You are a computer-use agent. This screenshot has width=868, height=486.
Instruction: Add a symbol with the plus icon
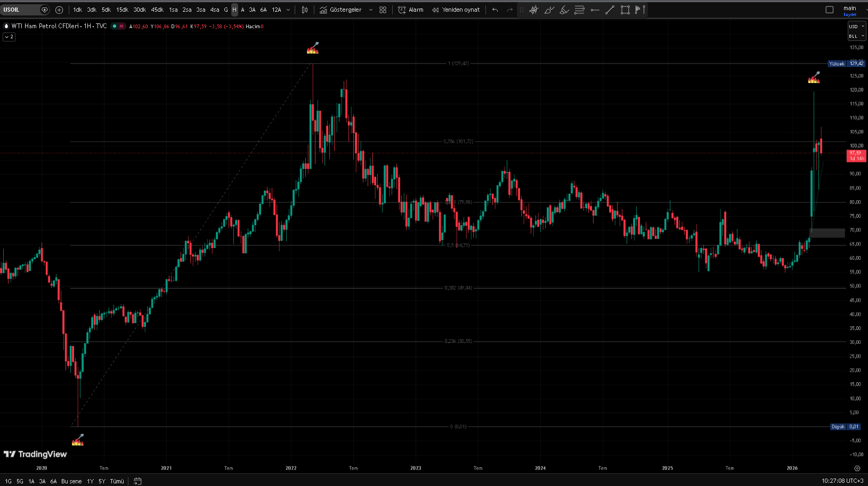59,10
